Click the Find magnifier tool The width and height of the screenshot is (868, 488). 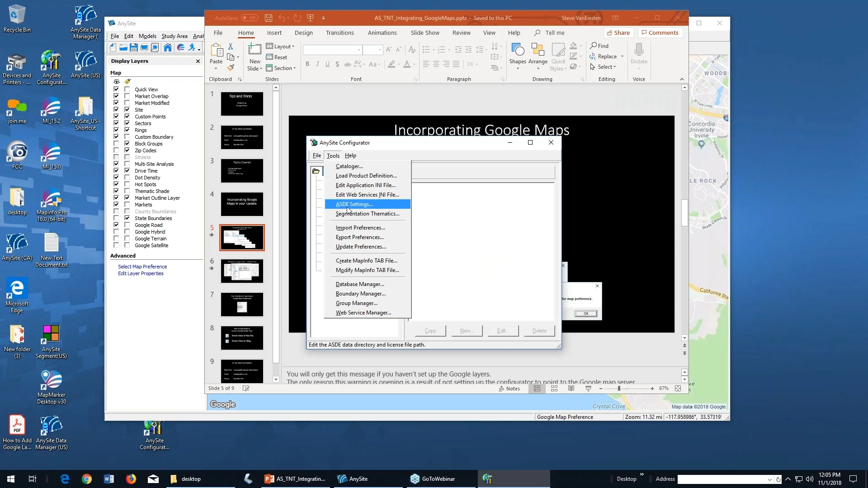(x=599, y=46)
